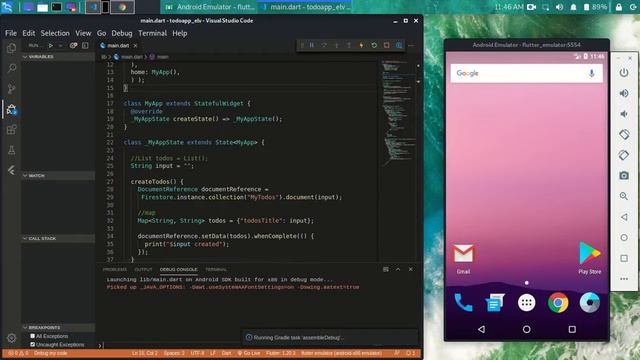Take emulator screenshot with camera icon
The width and height of the screenshot is (640, 360).
(x=624, y=176)
